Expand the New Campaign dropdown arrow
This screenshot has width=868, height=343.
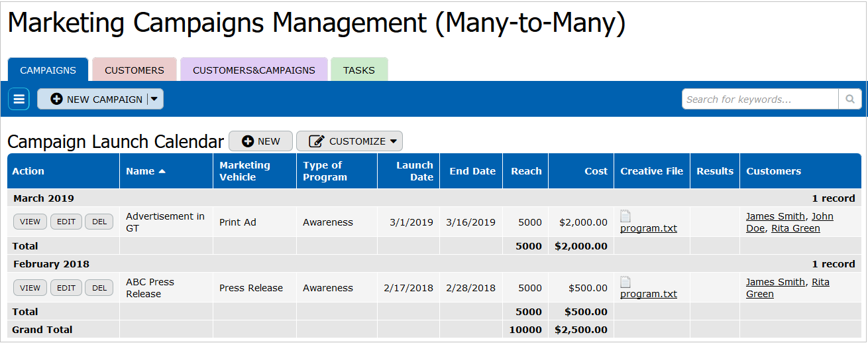coord(154,99)
